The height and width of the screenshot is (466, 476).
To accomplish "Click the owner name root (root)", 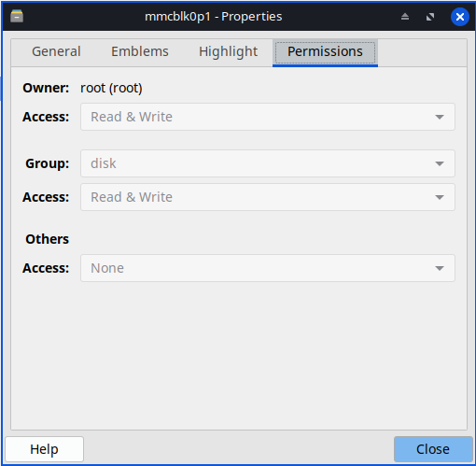I will click(111, 88).
